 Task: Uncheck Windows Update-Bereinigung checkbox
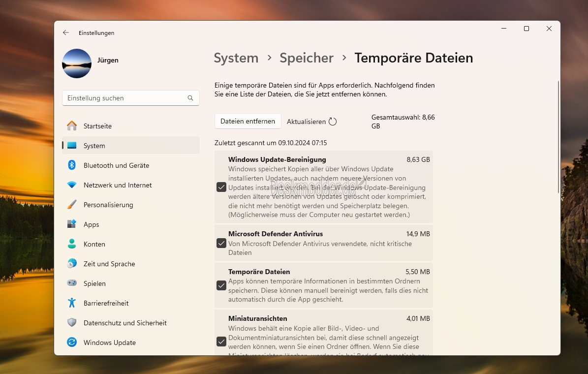pyautogui.click(x=221, y=187)
